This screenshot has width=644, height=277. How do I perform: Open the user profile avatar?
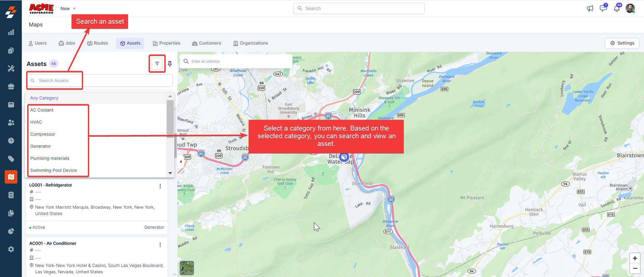pos(630,8)
